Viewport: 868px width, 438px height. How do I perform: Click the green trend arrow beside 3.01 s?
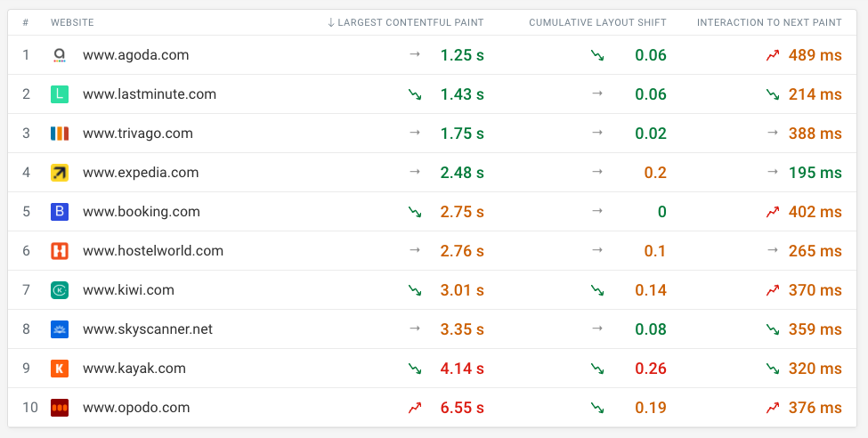coord(415,290)
